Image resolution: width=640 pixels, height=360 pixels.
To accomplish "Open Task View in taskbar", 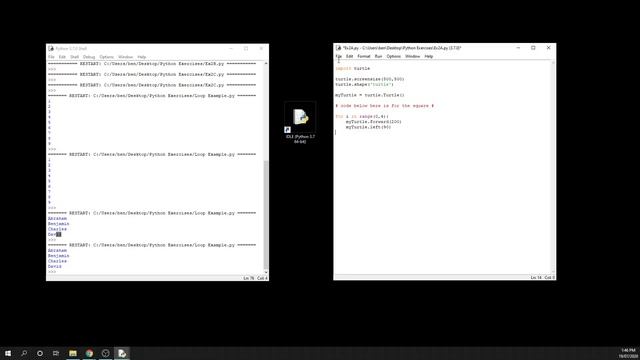I will [x=56, y=353].
